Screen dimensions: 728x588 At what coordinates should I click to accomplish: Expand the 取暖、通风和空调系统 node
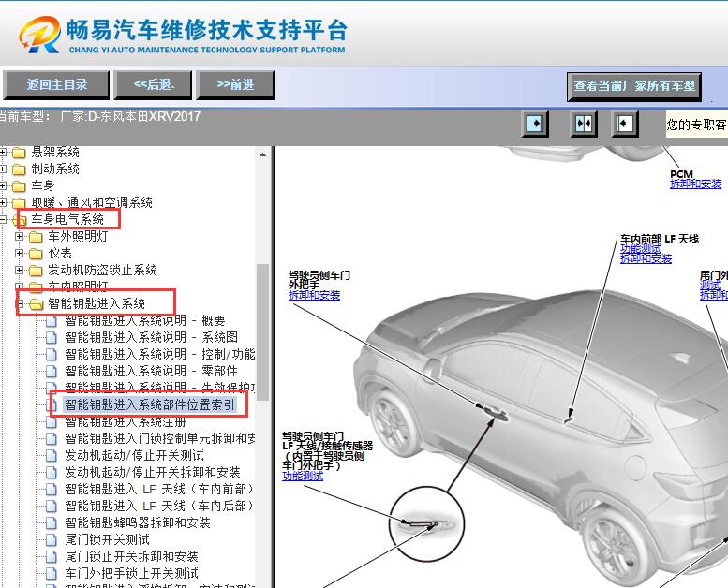(3, 202)
